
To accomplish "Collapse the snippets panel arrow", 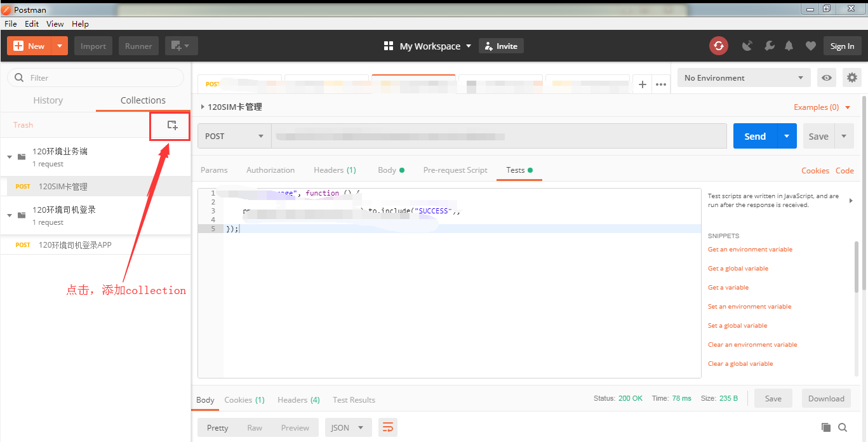I will [x=851, y=201].
